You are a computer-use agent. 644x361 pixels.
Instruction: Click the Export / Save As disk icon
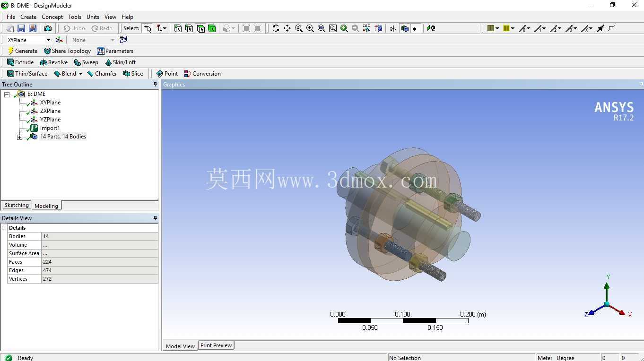(33, 28)
